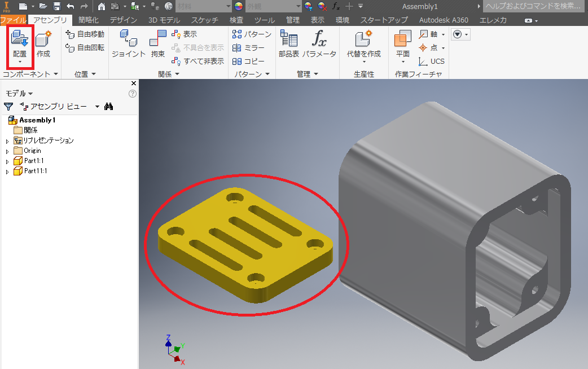Click the Home view icon
Viewport: 588px width, 369px height.
point(102,6)
